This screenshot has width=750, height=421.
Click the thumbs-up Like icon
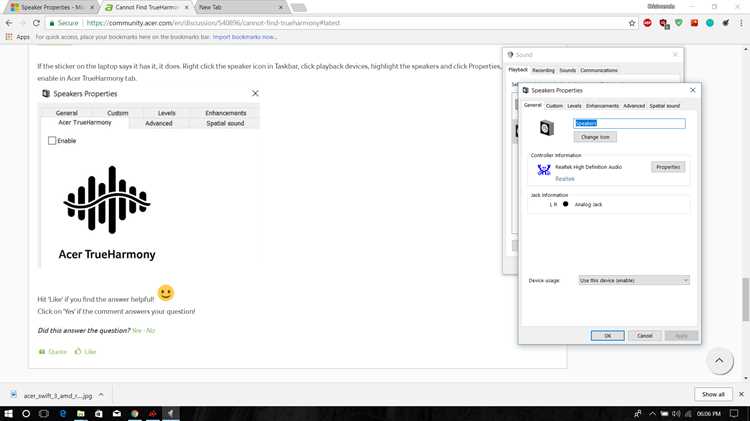pyautogui.click(x=78, y=351)
